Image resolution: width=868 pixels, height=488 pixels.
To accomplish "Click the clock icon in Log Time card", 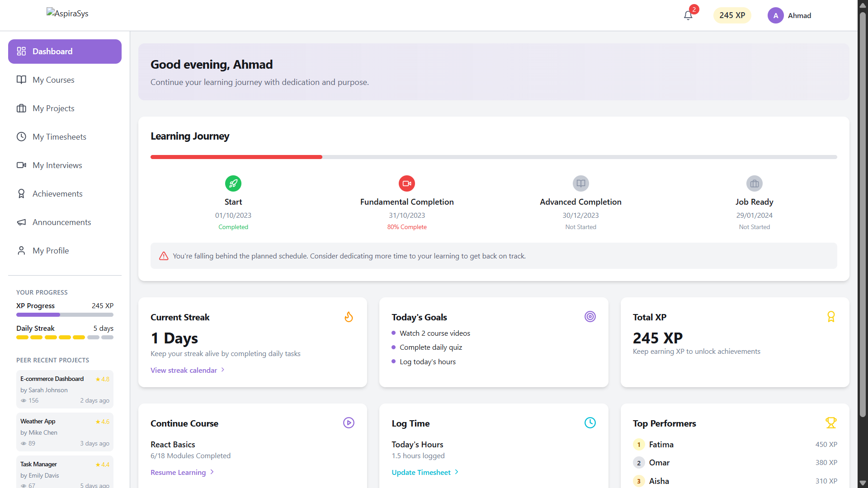I will 590,423.
